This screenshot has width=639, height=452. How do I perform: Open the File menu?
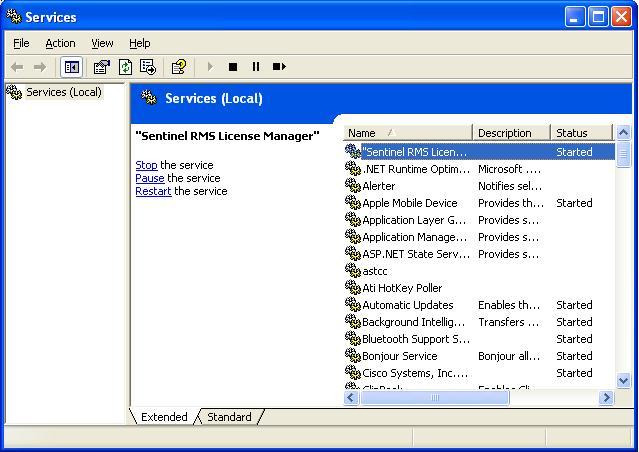tap(21, 43)
